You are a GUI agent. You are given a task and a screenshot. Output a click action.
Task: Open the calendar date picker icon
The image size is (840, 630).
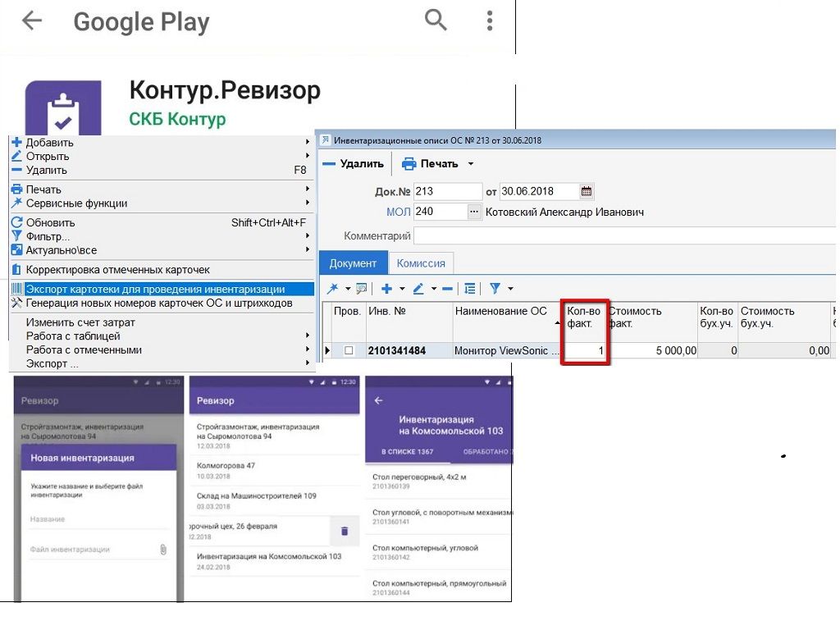click(x=587, y=191)
